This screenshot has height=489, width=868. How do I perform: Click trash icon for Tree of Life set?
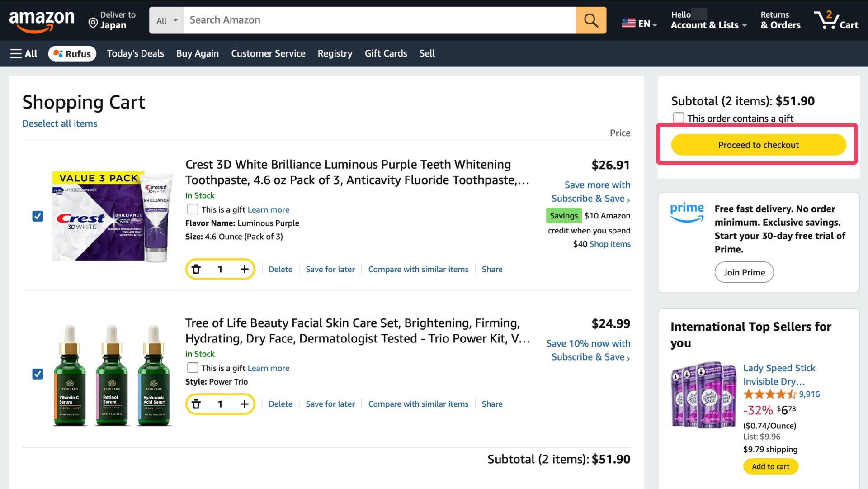(x=196, y=404)
